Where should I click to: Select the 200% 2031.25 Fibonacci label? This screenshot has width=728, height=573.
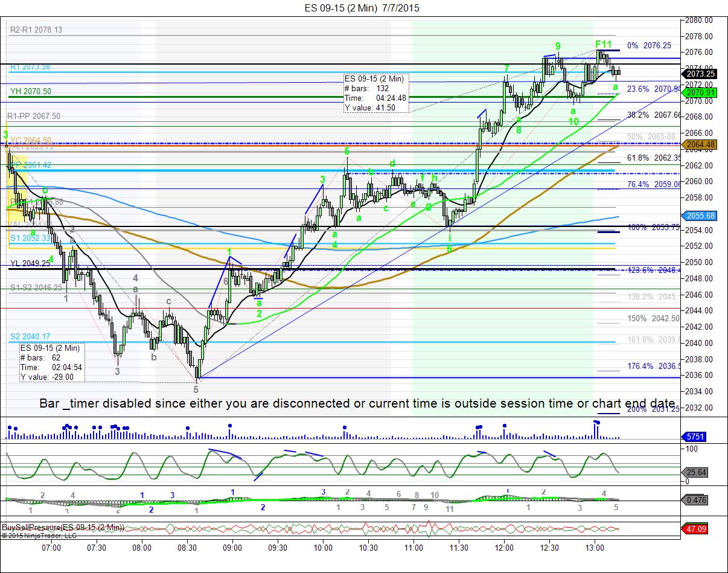(x=654, y=409)
